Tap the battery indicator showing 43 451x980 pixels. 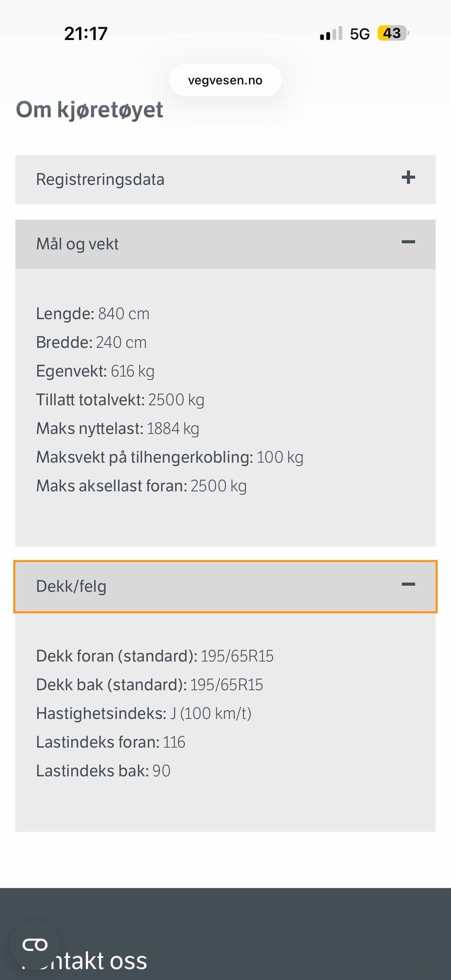[x=393, y=33]
